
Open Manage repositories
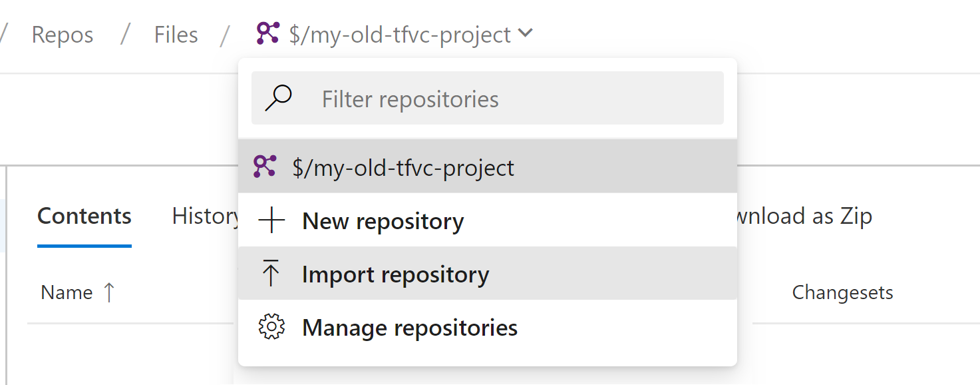pyautogui.click(x=409, y=328)
